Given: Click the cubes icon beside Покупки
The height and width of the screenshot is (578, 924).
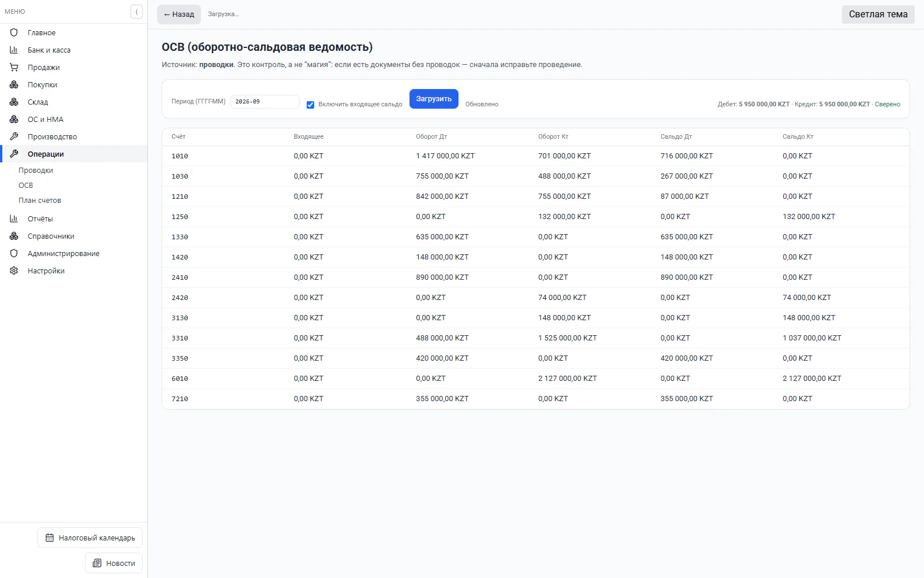Looking at the screenshot, I should coord(14,84).
